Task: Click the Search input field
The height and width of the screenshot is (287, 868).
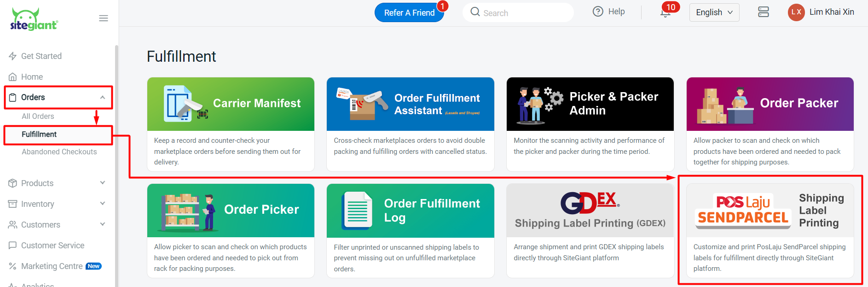Action: [518, 12]
